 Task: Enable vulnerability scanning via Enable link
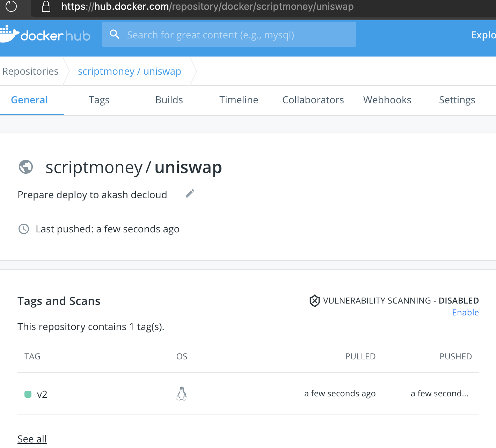[x=465, y=313]
